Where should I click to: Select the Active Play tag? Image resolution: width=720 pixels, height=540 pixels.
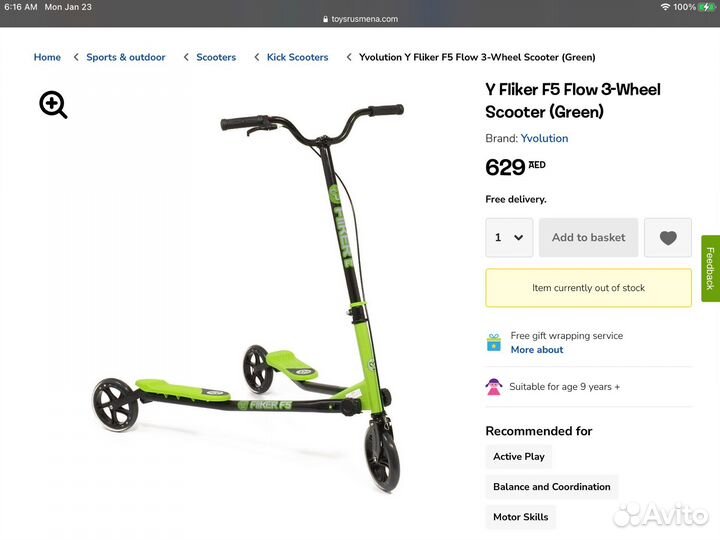[519, 456]
